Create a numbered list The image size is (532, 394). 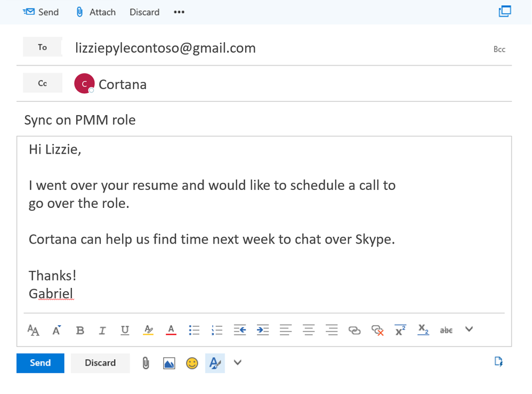point(217,329)
